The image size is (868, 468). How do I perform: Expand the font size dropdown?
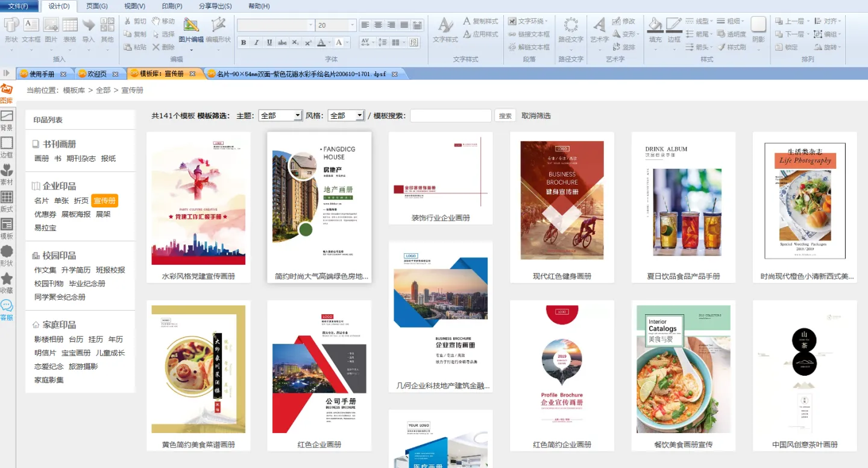pos(352,25)
